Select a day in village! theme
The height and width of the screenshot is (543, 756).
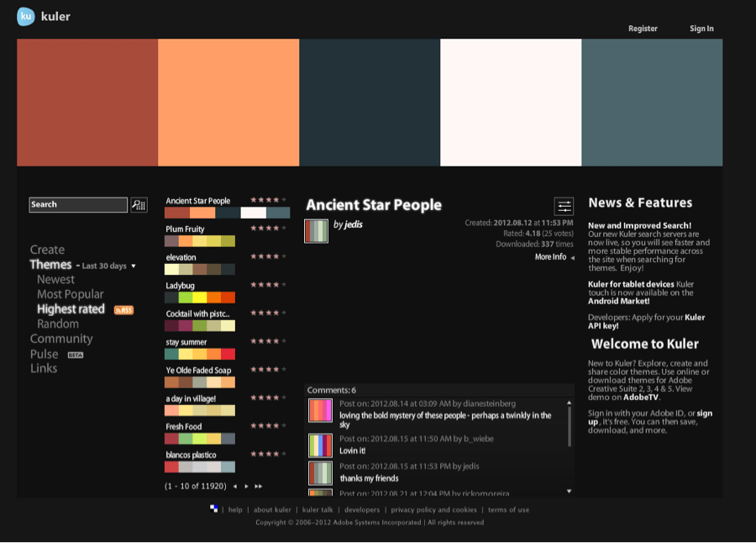(200, 410)
